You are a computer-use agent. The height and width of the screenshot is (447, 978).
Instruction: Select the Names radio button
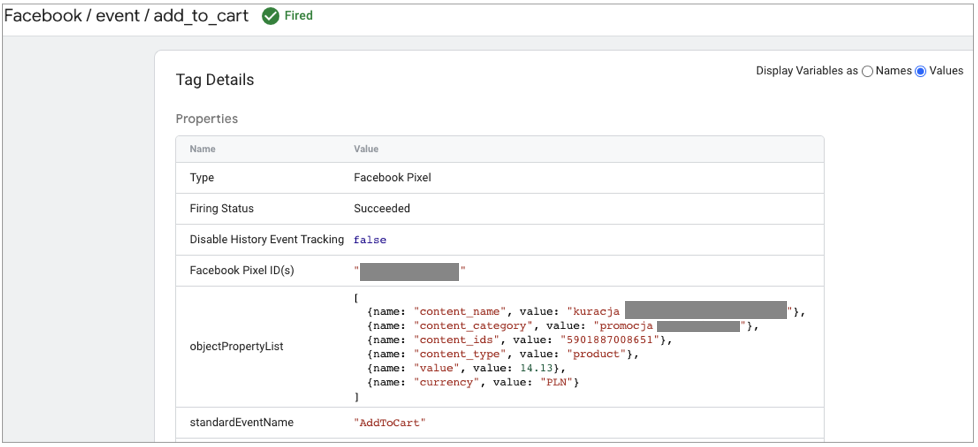pyautogui.click(x=867, y=71)
